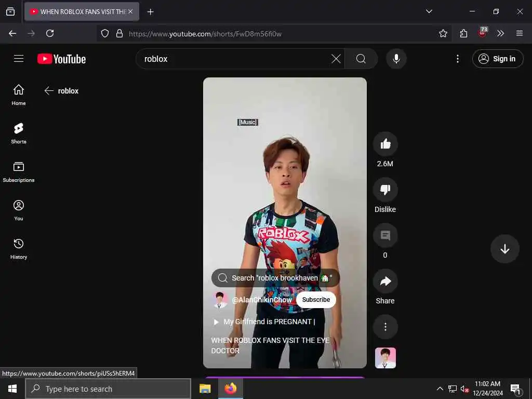
Task: Open the extension with 73 badge
Action: (x=482, y=33)
